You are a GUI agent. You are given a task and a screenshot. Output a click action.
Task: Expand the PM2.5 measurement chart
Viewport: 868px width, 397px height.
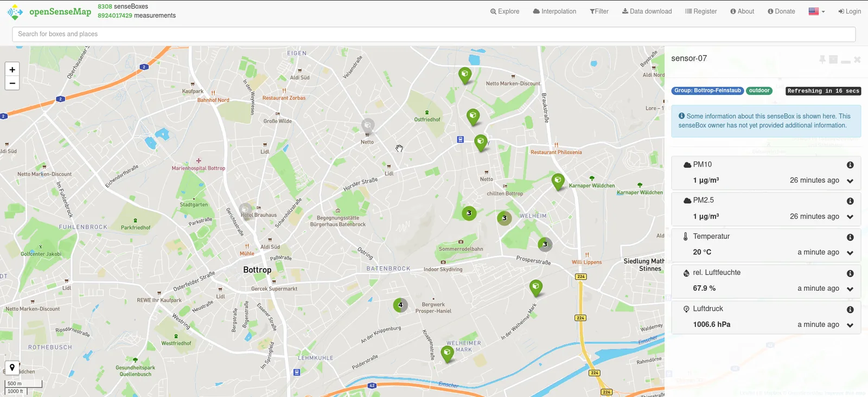[850, 217]
